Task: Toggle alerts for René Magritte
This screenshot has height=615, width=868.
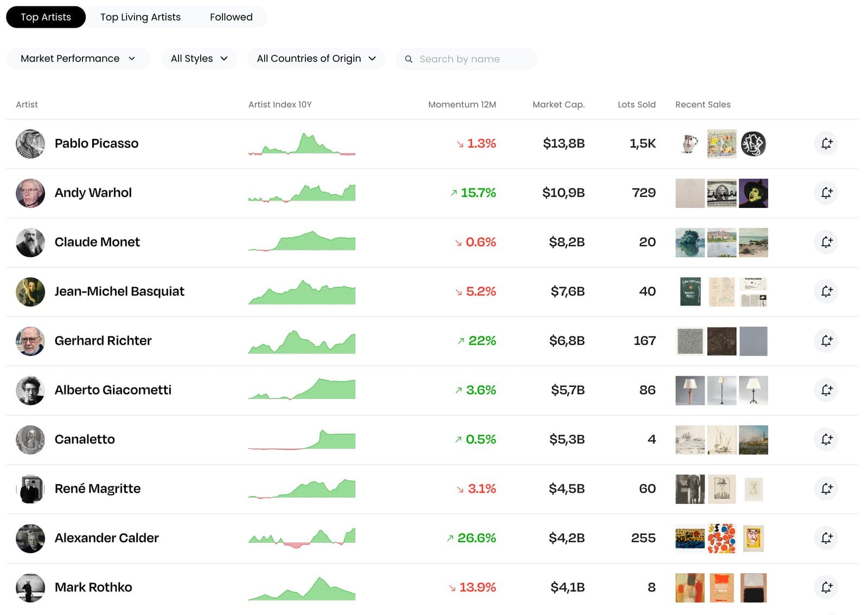Action: tap(826, 489)
